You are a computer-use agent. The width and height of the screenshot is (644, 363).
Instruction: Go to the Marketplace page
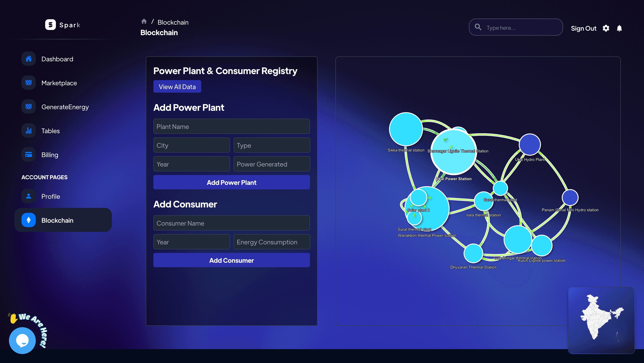tap(59, 83)
